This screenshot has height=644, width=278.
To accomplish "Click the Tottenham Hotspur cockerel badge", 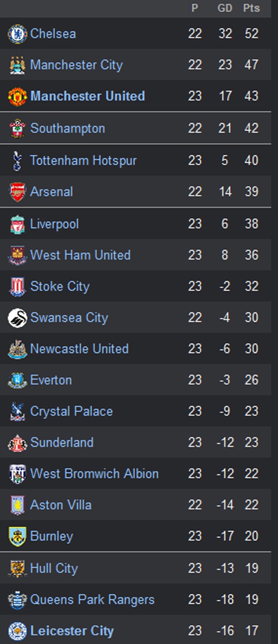I will 17,161.
